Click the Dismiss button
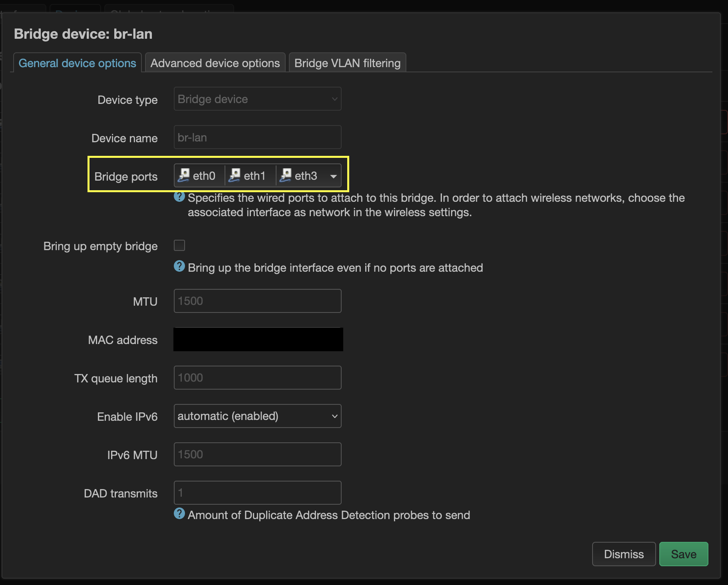This screenshot has height=585, width=728. pos(624,554)
